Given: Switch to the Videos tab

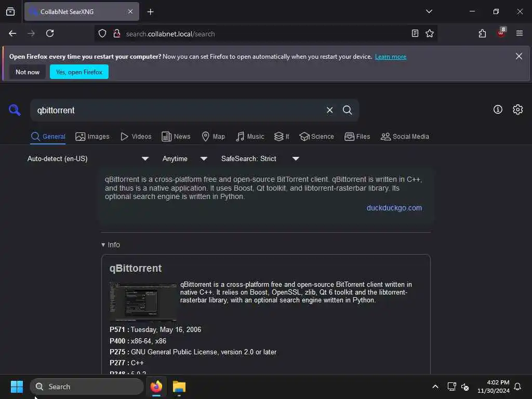Looking at the screenshot, I should click(136, 137).
